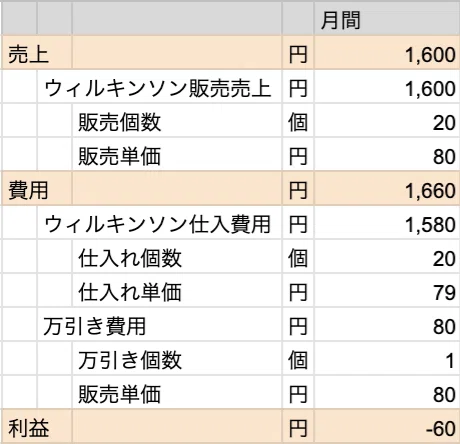Click the 利益 row label cell
This screenshot has height=444, width=460.
(x=36, y=428)
